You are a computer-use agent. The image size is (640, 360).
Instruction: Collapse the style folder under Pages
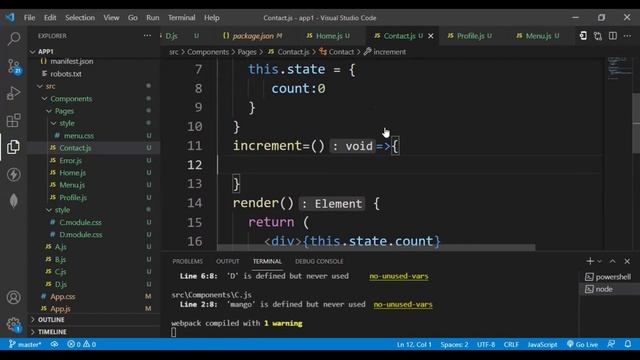[67, 123]
